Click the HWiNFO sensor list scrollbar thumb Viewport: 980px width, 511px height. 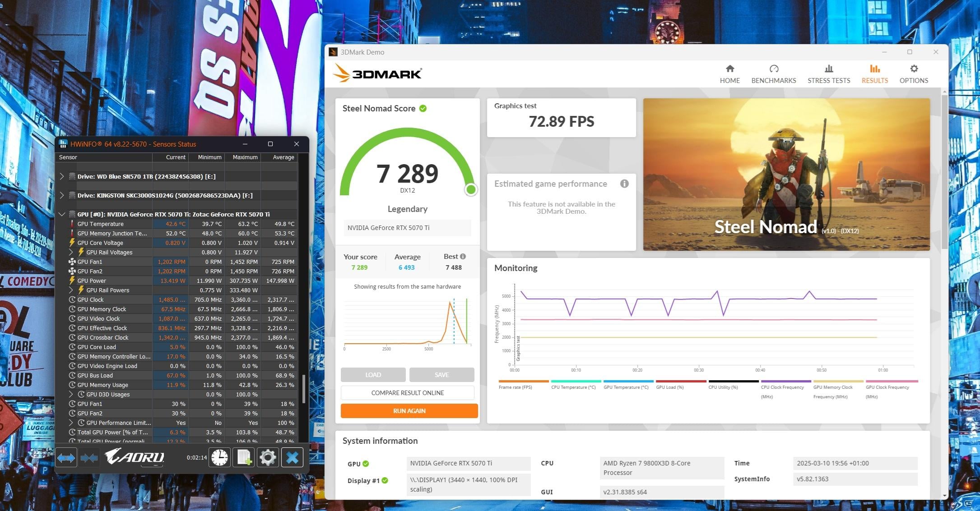click(304, 389)
